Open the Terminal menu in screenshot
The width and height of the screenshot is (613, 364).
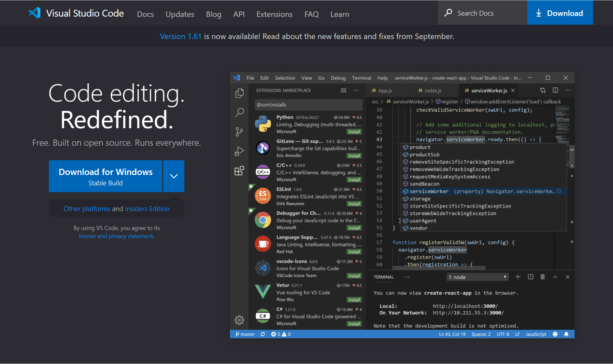362,78
